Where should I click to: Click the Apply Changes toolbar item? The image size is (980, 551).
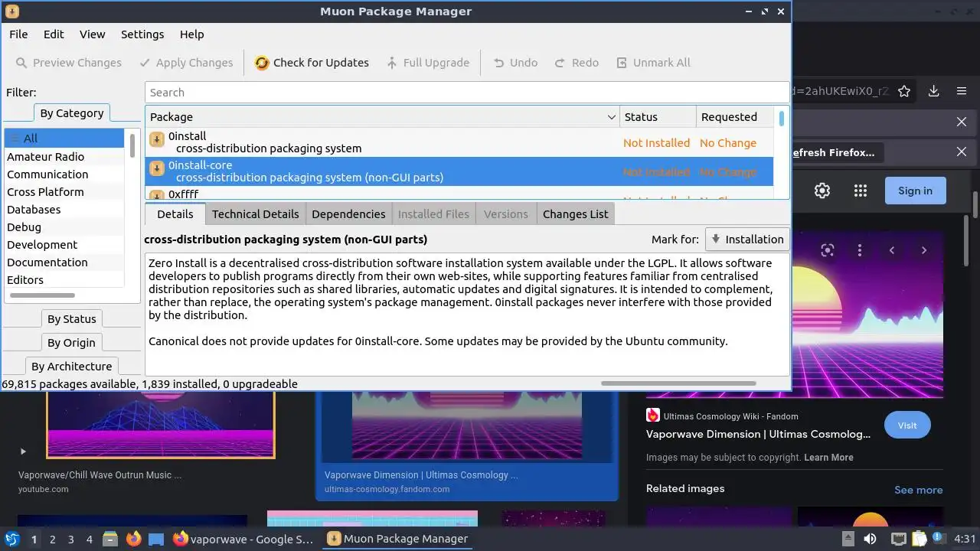click(186, 63)
